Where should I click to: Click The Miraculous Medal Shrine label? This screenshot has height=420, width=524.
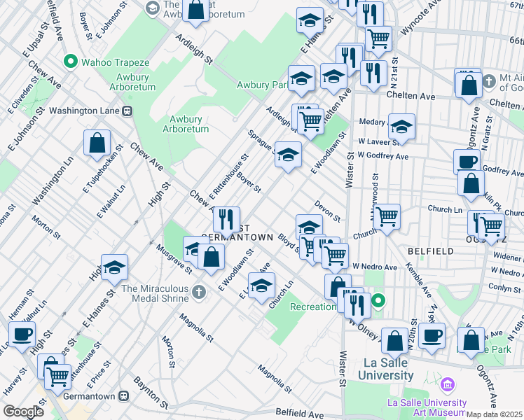[x=155, y=293]
